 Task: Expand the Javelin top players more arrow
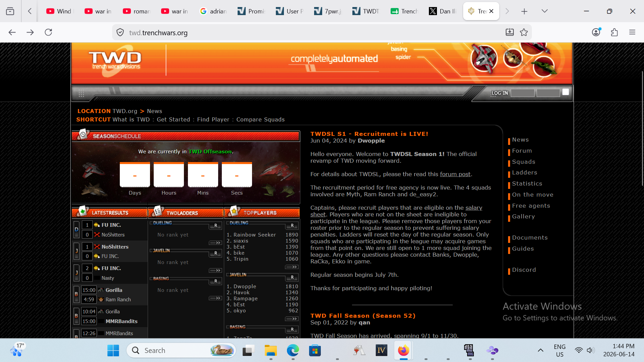tap(292, 319)
